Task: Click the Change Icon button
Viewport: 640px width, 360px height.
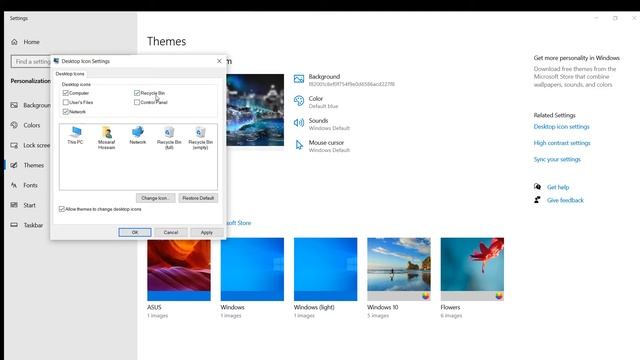Action: pyautogui.click(x=156, y=198)
